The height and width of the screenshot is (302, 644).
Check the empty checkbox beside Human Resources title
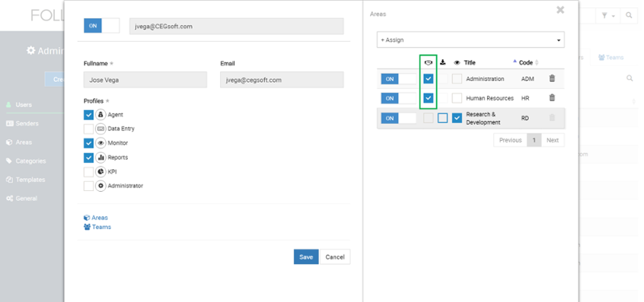pyautogui.click(x=457, y=98)
